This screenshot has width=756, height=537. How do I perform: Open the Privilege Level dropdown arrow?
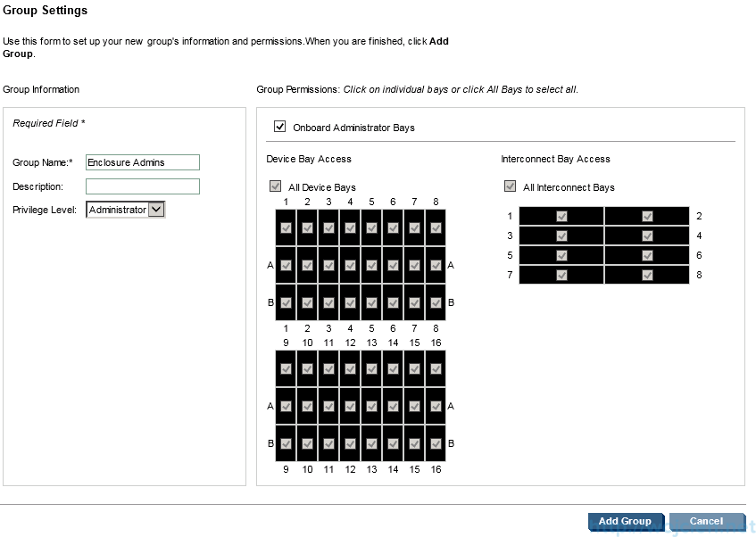point(156,210)
